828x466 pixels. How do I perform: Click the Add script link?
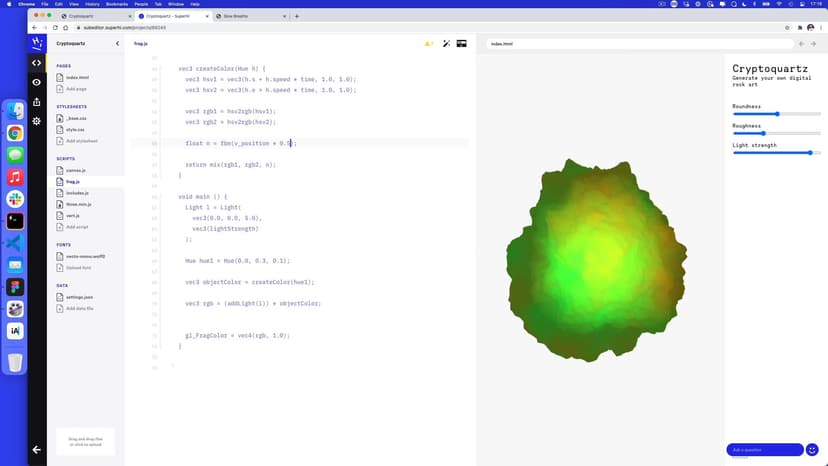pos(76,227)
